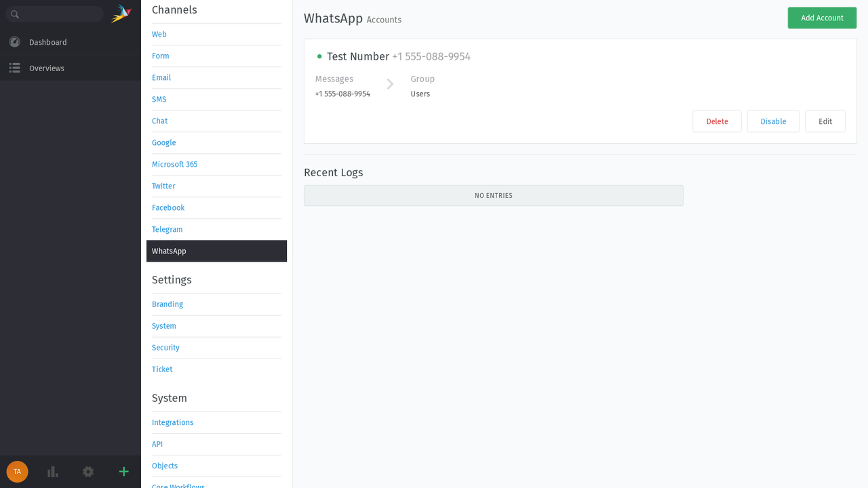Expand the Messages to Group chevron
The image size is (868, 488).
point(390,85)
